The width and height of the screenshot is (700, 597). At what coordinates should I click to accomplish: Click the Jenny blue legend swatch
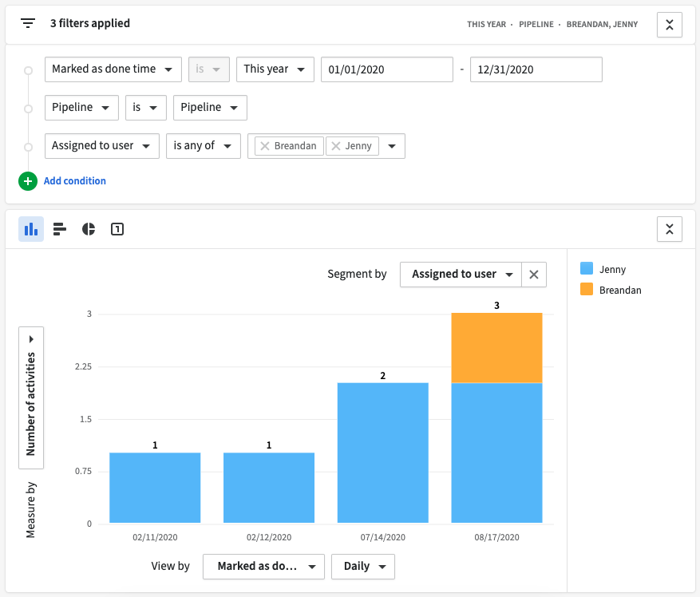point(586,268)
